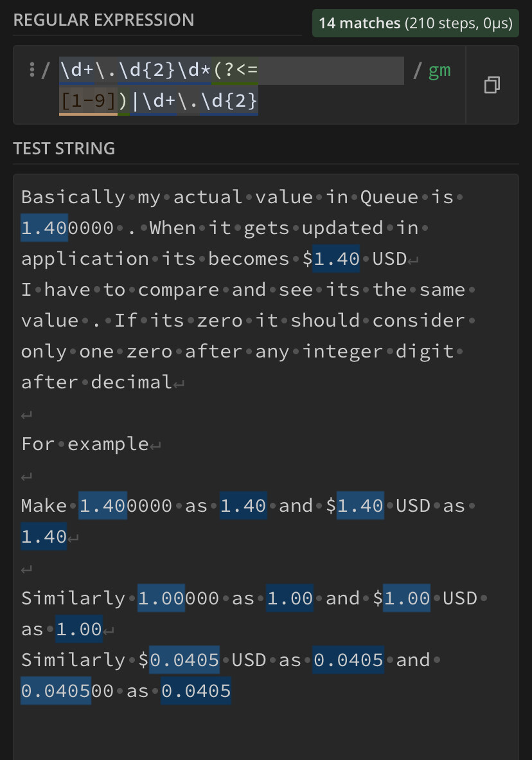Click the last highlighted 0.0405 match
The width and height of the screenshot is (532, 760).
(196, 691)
